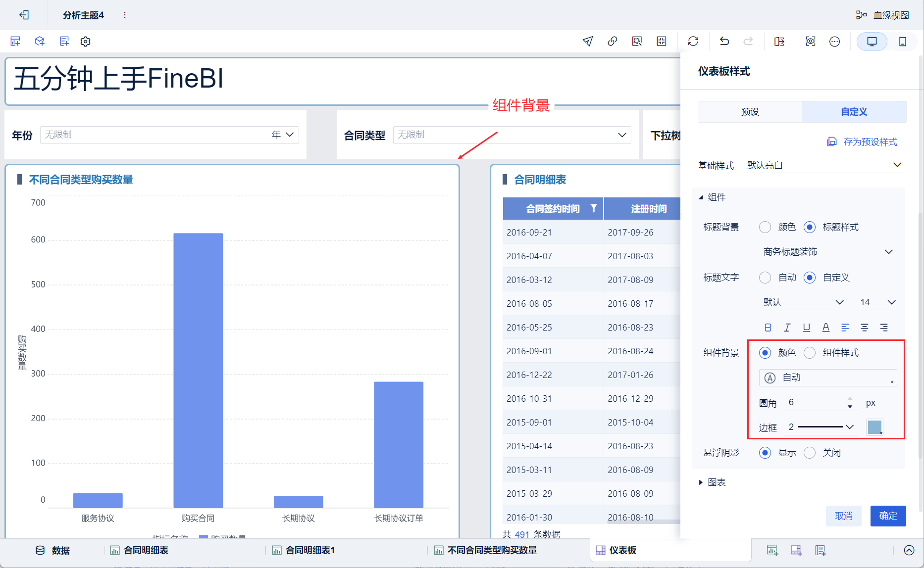Click the add filter component cube icon
The image size is (924, 568).
(40, 41)
